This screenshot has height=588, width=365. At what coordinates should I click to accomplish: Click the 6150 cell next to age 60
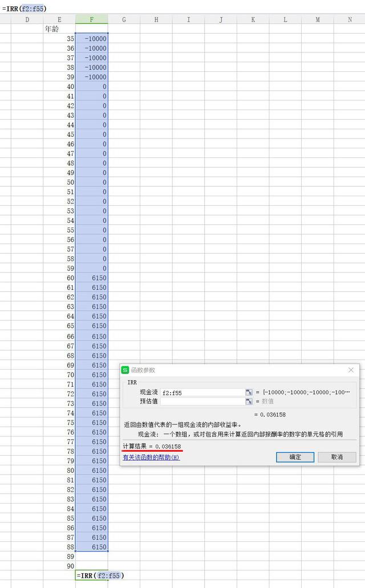tap(91, 278)
